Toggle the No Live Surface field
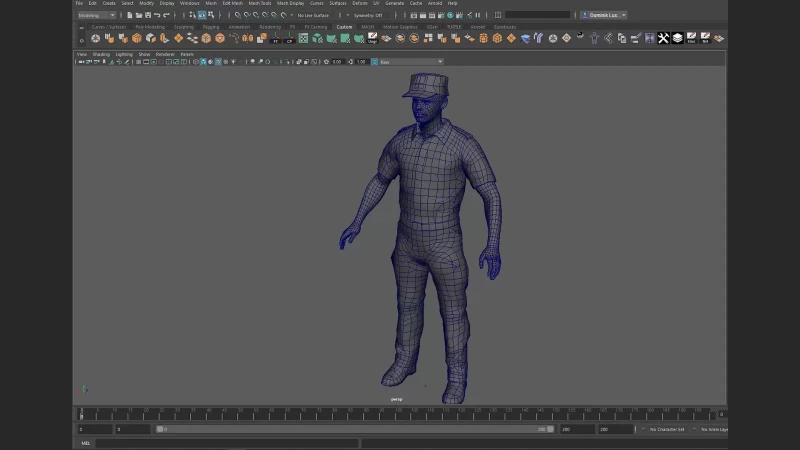The width and height of the screenshot is (800, 450). coord(313,15)
